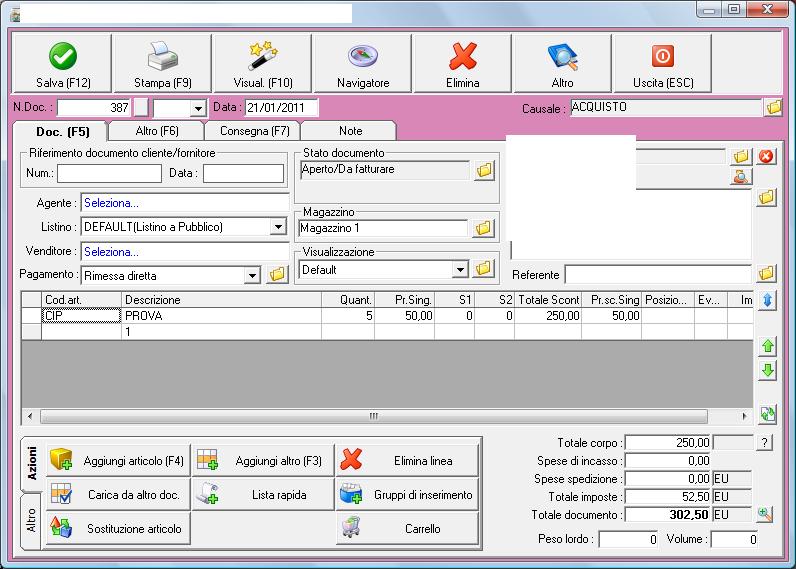Click the Salva (F12) green checkmark button
Image resolution: width=796 pixels, height=569 pixels.
[x=63, y=65]
